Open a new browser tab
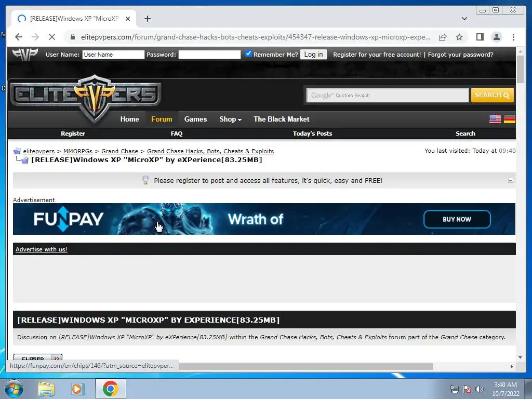 pyautogui.click(x=147, y=19)
